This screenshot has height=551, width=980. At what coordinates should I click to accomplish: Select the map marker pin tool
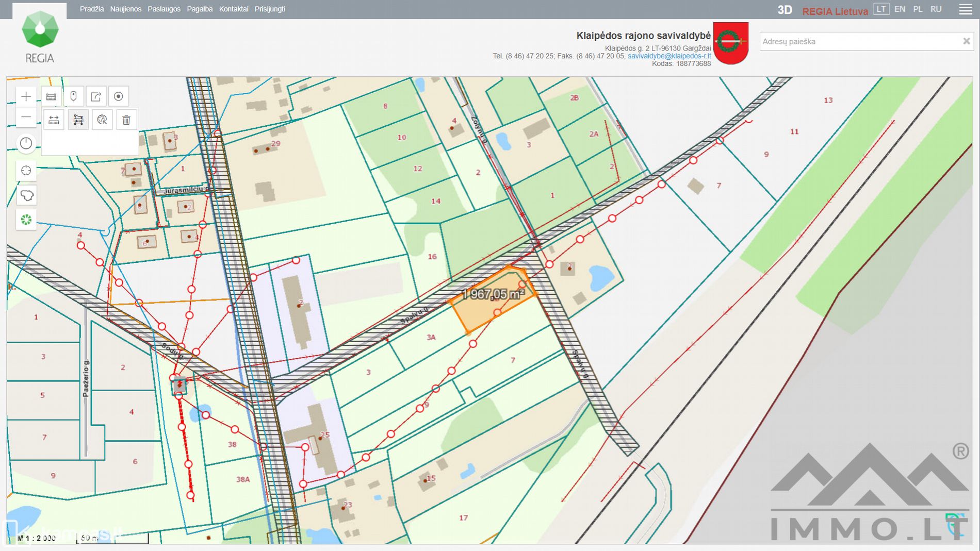[x=74, y=96]
